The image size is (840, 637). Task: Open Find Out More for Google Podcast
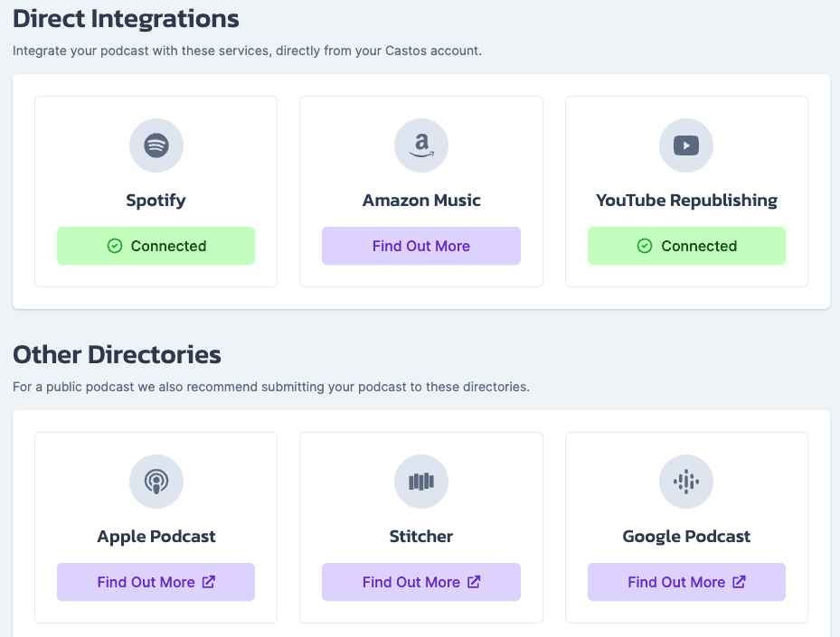(686, 582)
